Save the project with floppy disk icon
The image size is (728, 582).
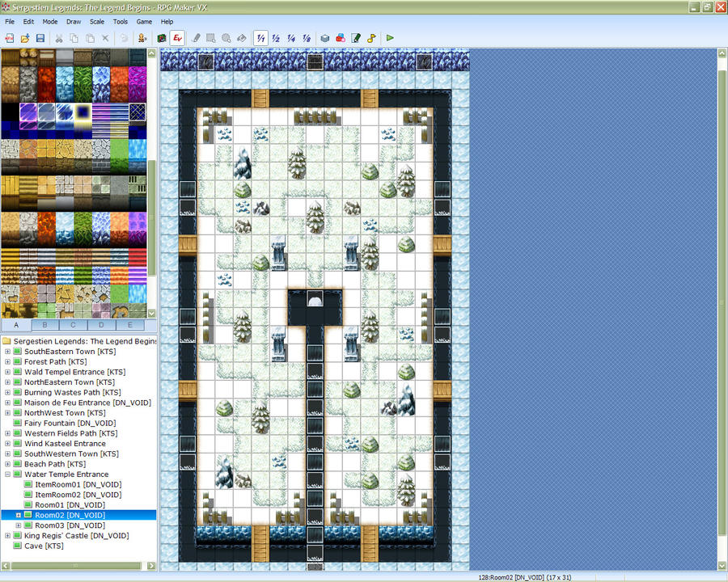[x=40, y=38]
